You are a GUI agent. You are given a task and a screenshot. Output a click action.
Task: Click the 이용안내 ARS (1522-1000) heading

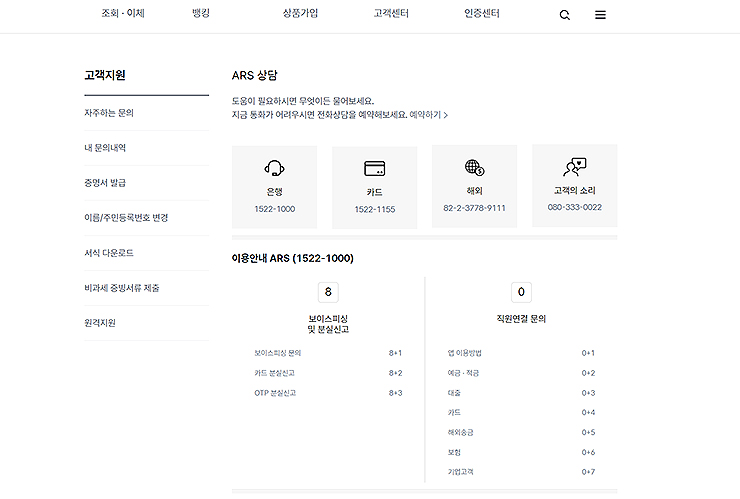(293, 258)
